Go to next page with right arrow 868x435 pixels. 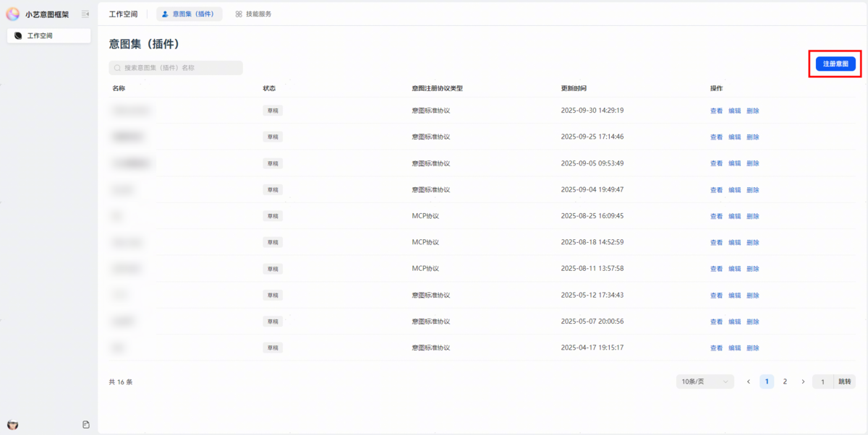(803, 382)
